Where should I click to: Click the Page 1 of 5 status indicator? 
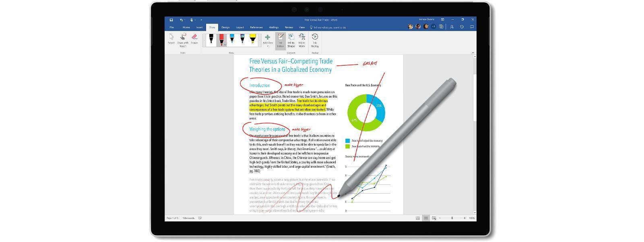tap(172, 218)
